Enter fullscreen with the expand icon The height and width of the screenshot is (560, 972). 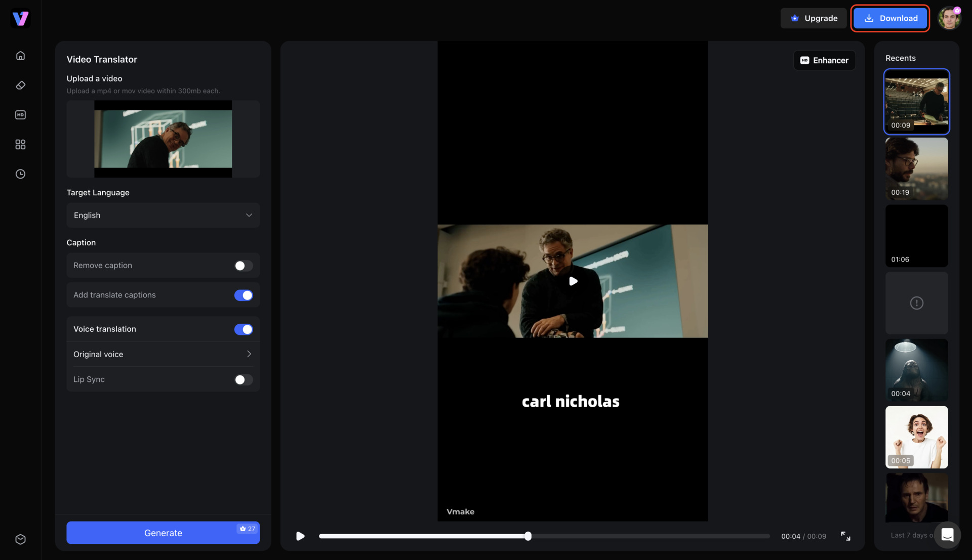(x=845, y=536)
